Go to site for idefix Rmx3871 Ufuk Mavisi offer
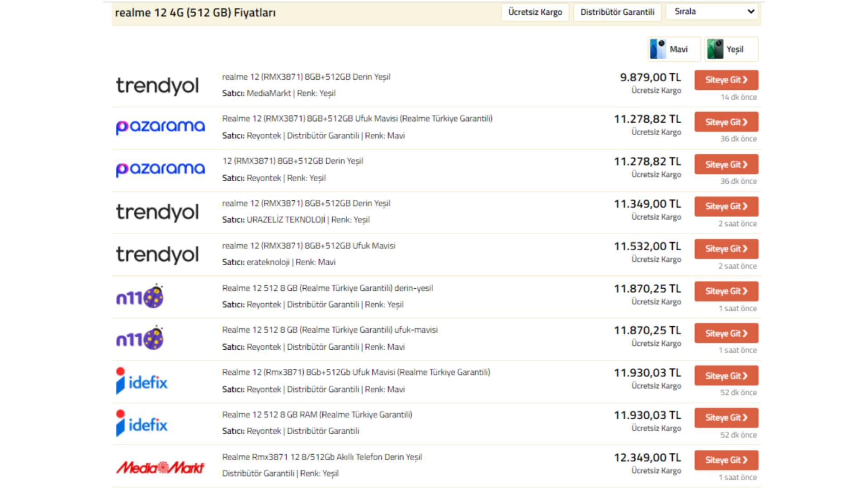Viewport: 868px width, 488px height. click(726, 376)
